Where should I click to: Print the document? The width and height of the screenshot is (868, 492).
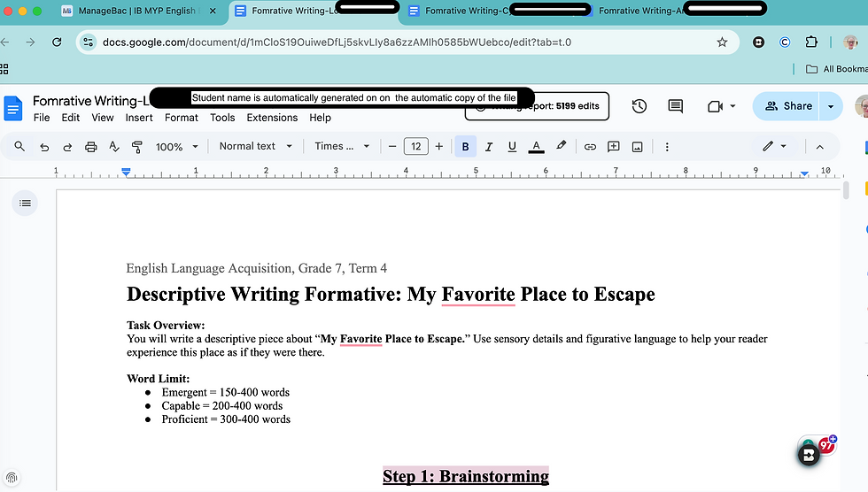point(90,147)
